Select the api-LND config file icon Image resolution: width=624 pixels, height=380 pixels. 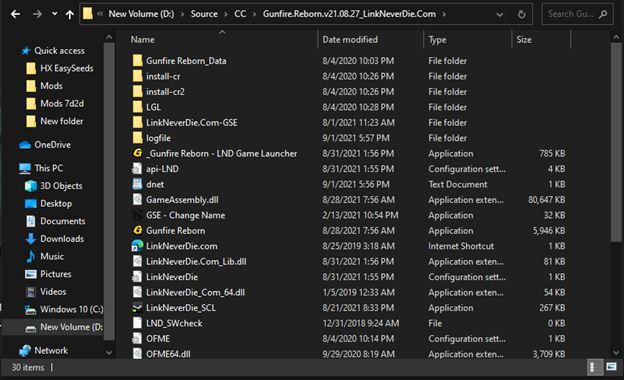pos(137,169)
